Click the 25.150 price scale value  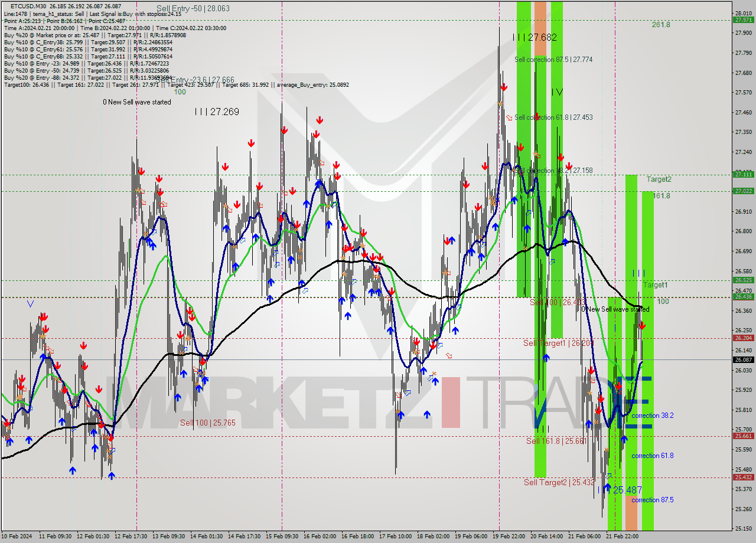pyautogui.click(x=743, y=529)
